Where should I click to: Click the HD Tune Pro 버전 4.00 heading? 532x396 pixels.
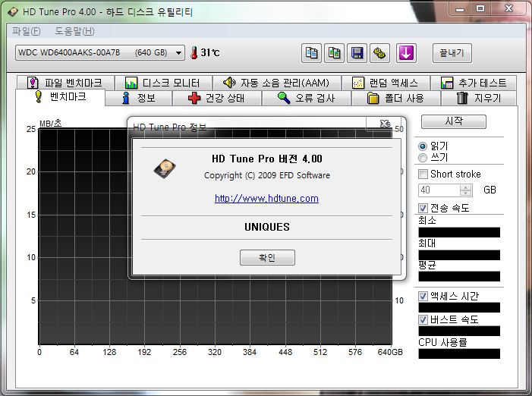click(x=267, y=159)
